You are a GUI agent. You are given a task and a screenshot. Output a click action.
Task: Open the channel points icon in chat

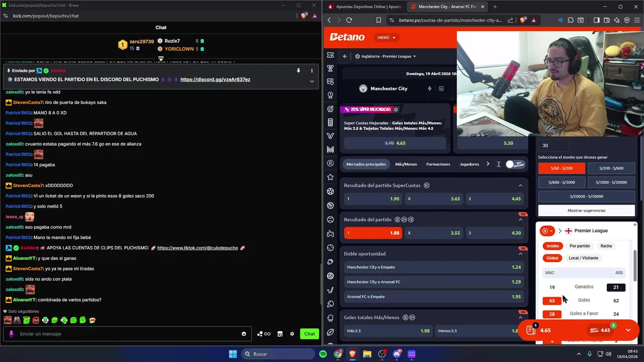click(x=264, y=334)
